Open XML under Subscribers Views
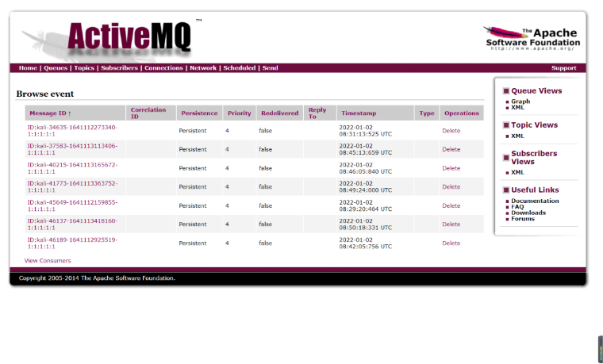The width and height of the screenshot is (603, 364). click(517, 172)
